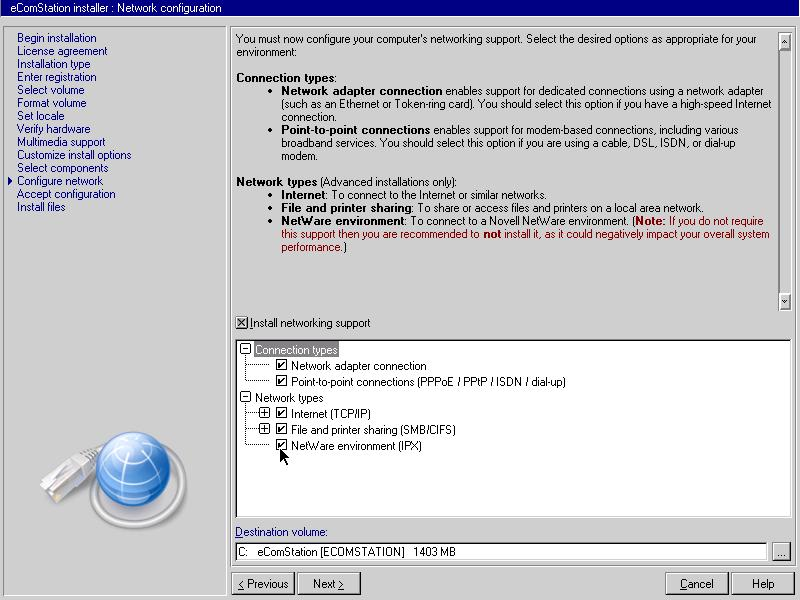Go to Begin installation step

(x=57, y=38)
